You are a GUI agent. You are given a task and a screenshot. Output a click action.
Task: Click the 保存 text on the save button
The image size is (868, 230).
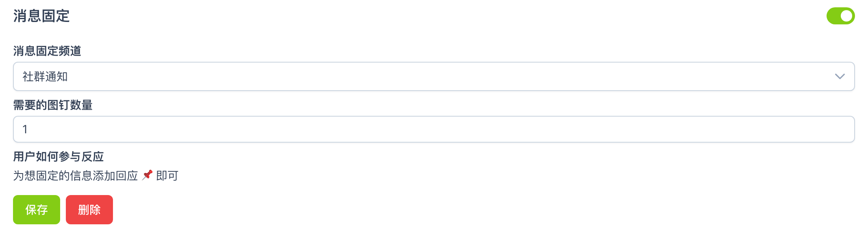point(37,210)
